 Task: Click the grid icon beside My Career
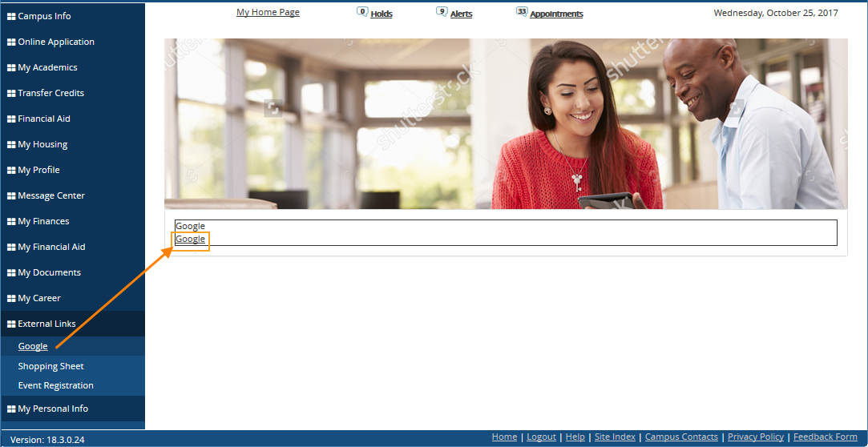11,299
